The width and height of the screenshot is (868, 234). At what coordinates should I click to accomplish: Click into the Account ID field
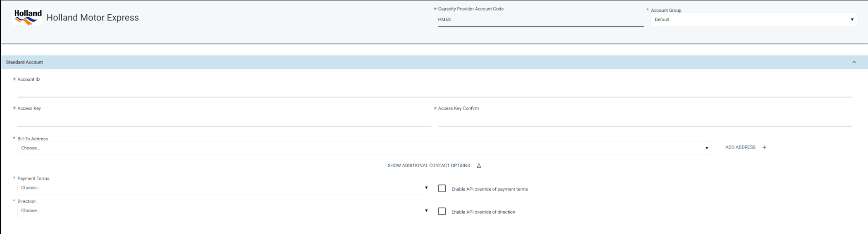[x=434, y=91]
